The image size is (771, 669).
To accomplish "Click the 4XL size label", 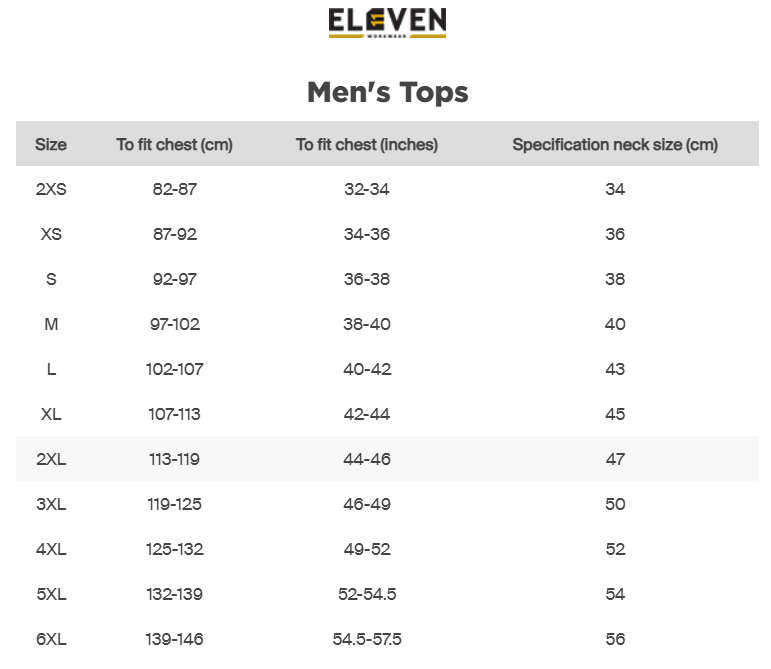I will click(51, 549).
